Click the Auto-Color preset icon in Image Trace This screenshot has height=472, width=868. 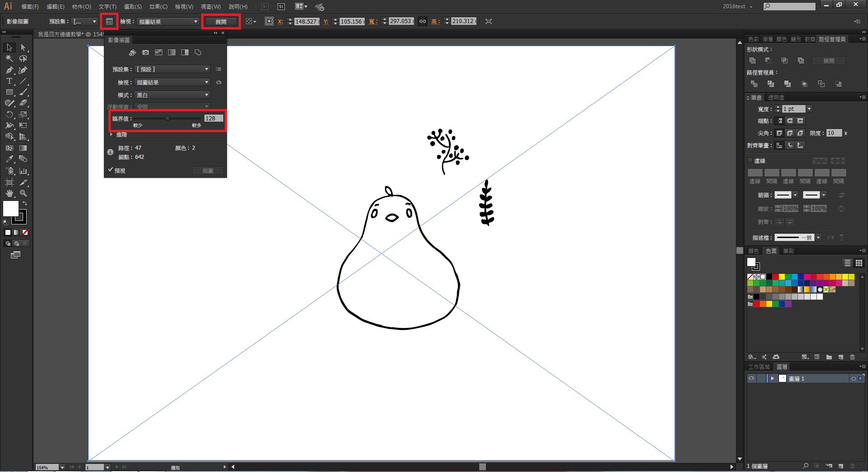point(132,52)
